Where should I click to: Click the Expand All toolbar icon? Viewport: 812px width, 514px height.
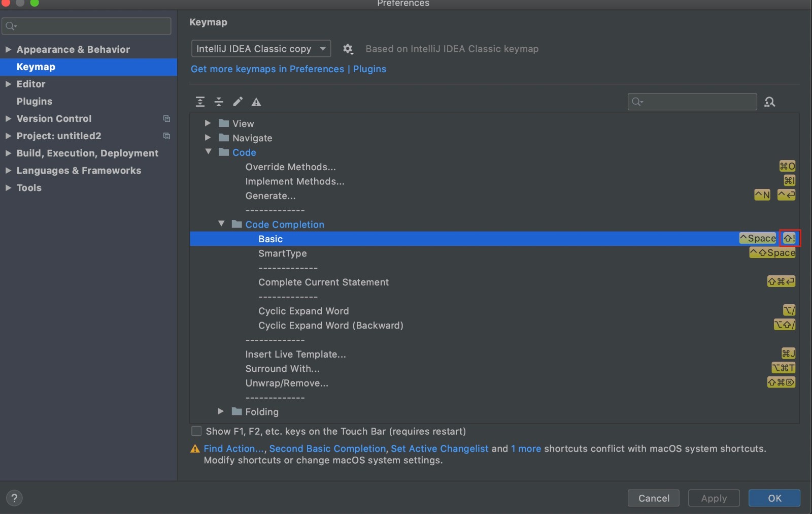click(x=200, y=102)
